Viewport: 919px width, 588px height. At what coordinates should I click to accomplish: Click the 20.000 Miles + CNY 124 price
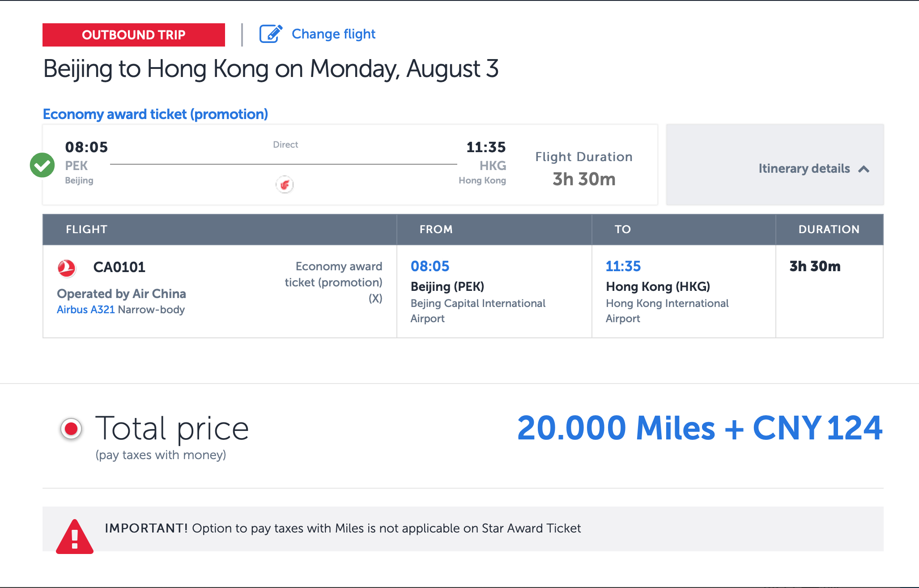(700, 428)
